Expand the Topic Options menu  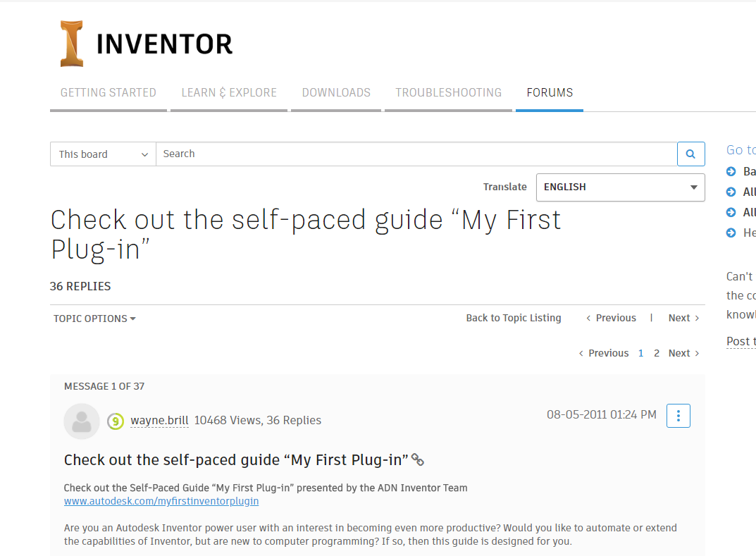point(94,318)
